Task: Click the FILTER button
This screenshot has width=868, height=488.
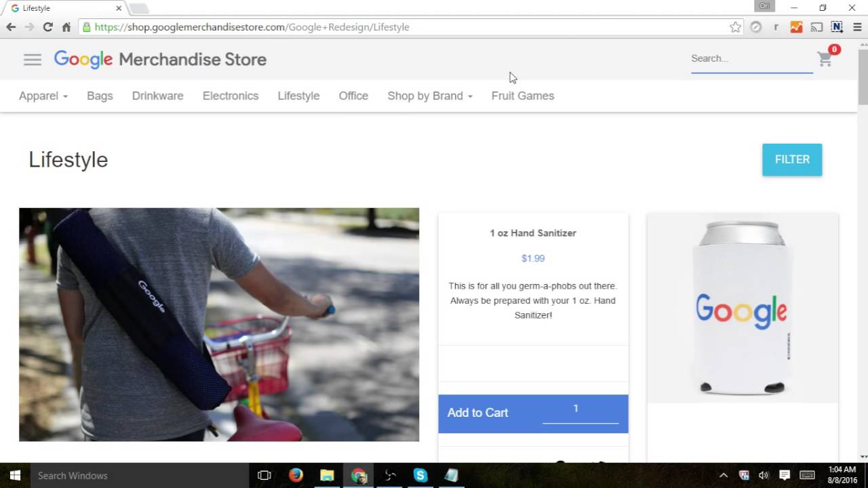Action: pos(792,159)
